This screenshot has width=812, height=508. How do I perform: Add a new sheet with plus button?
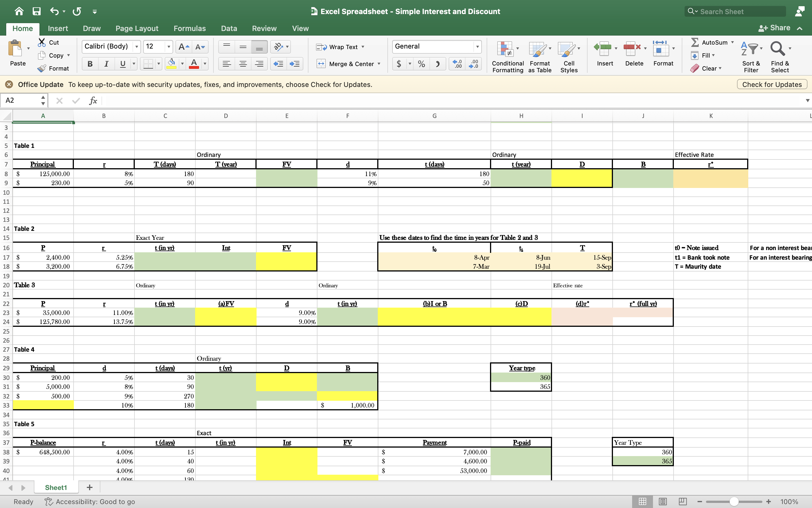(x=89, y=487)
